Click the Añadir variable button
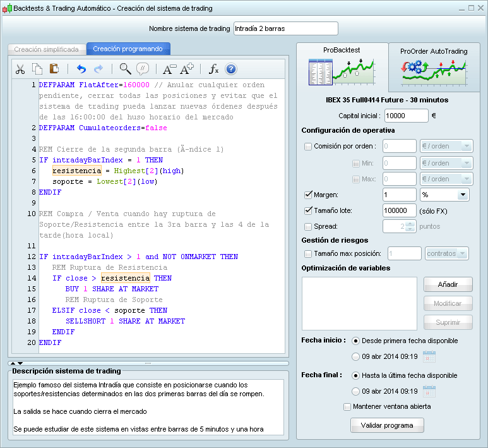Screen dimensions: 488x448 click(x=448, y=284)
